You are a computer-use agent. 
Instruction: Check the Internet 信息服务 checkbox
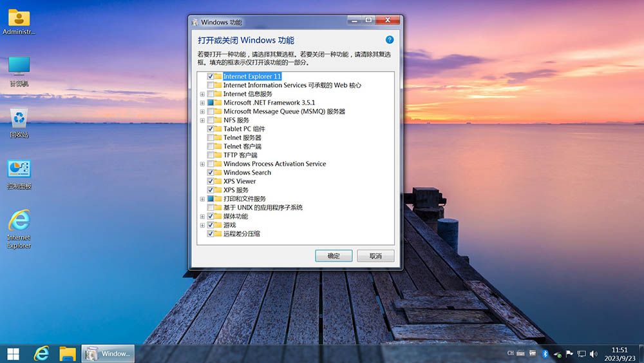point(211,94)
